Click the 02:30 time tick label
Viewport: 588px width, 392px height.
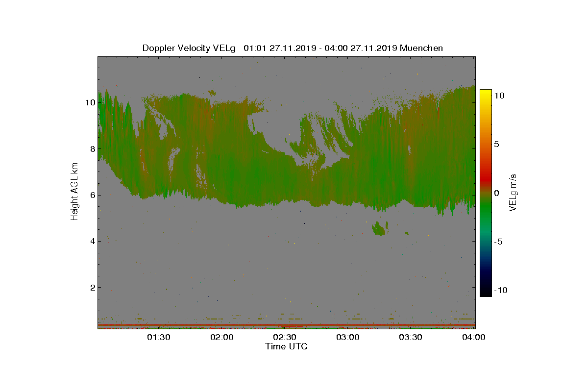tap(285, 337)
